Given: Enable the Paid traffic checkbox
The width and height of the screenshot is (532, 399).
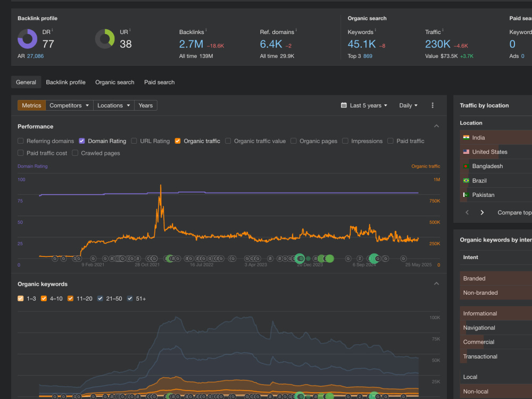Looking at the screenshot, I should pyautogui.click(x=390, y=141).
